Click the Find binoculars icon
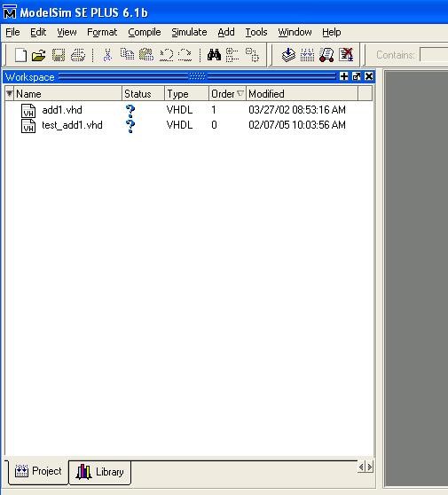The image size is (448, 495). coord(214,55)
